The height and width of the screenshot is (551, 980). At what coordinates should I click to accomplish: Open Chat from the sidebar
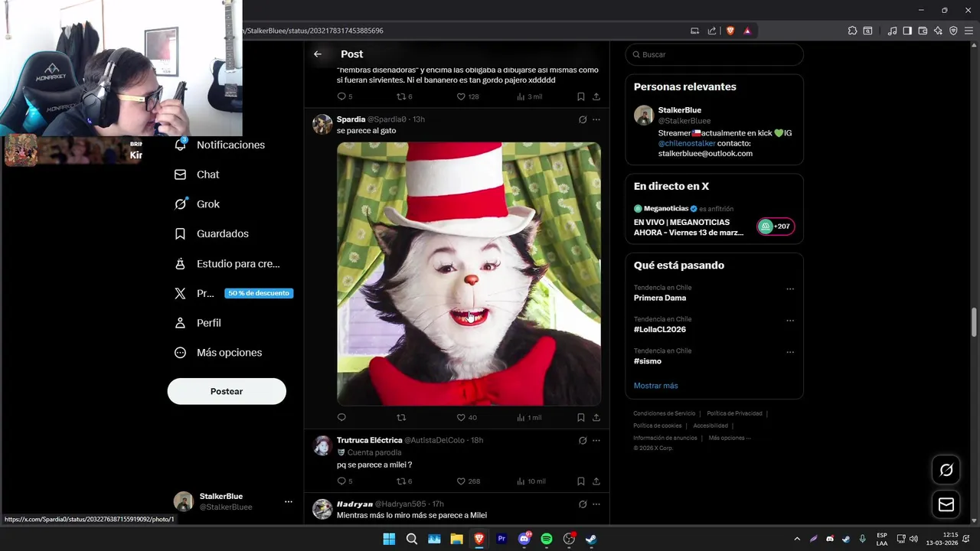[x=198, y=174]
